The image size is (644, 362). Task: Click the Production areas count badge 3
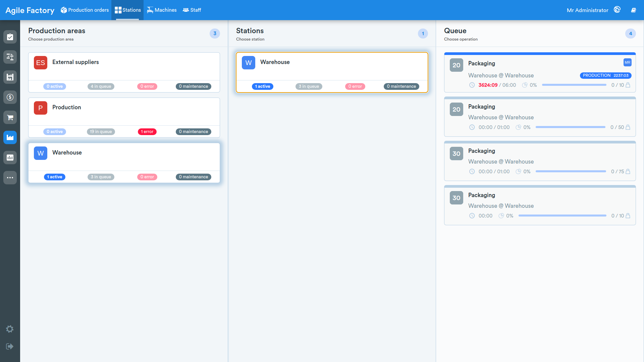click(215, 34)
